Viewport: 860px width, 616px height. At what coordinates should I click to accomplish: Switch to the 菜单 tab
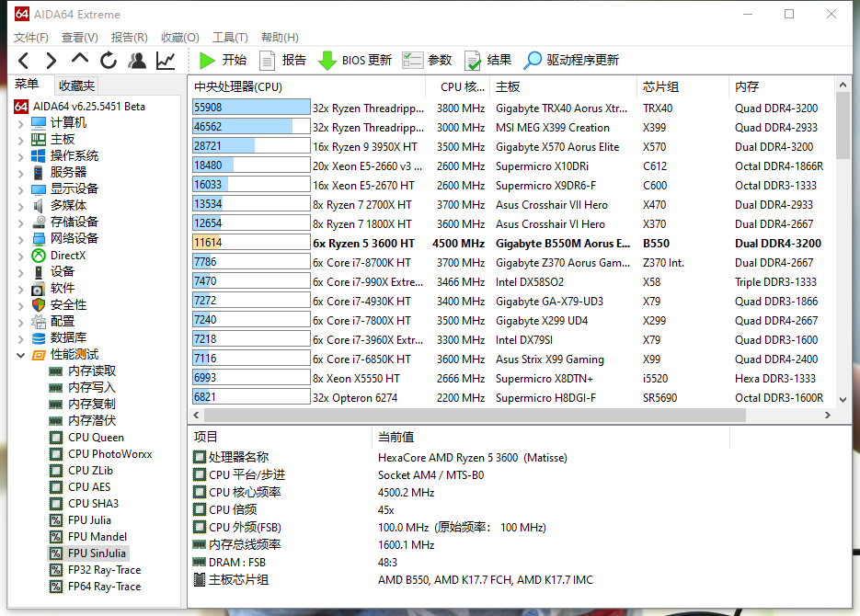(27, 85)
